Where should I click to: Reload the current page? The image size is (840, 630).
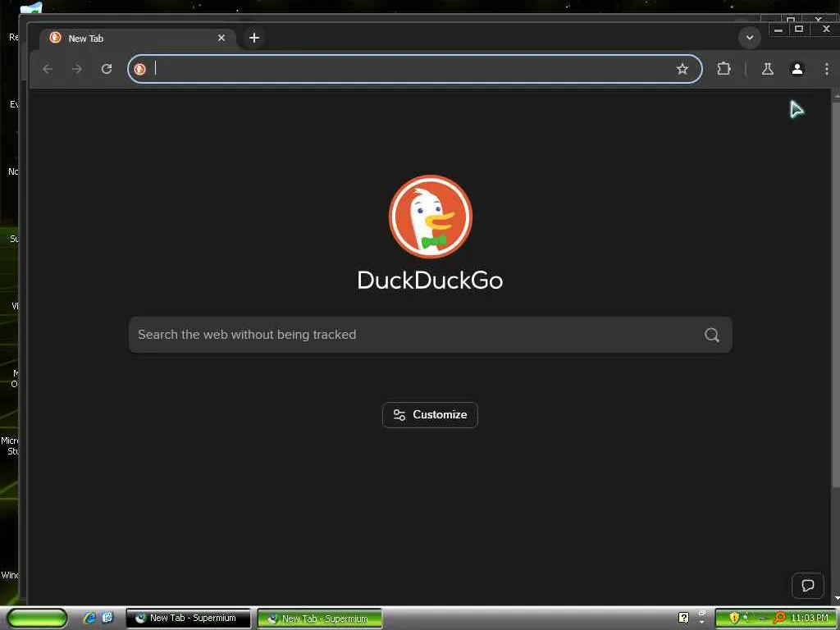point(107,69)
